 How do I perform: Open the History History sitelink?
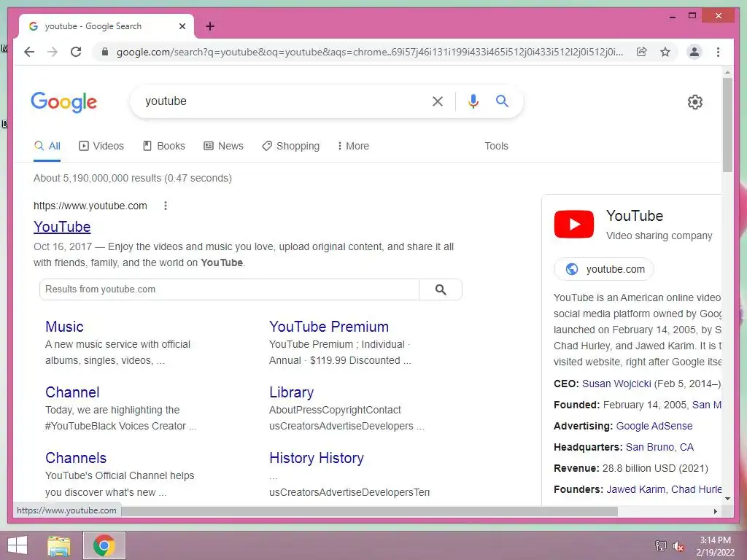[317, 458]
